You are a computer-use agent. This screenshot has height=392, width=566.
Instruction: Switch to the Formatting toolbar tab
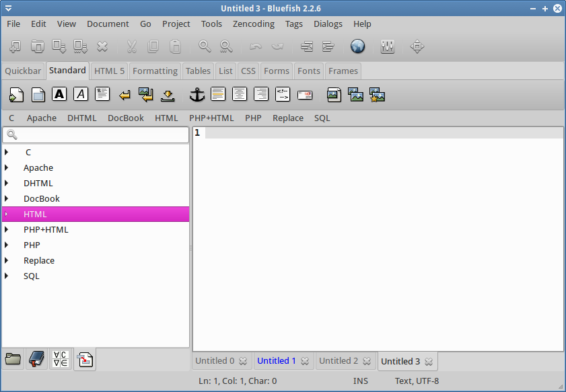pos(155,71)
